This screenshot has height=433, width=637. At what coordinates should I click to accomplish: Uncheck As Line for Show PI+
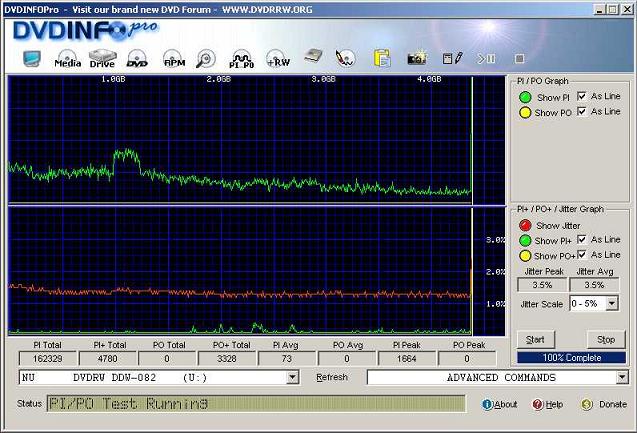click(582, 239)
